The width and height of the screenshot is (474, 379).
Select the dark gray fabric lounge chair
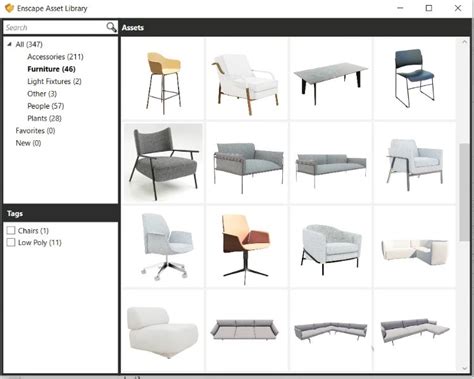point(163,163)
